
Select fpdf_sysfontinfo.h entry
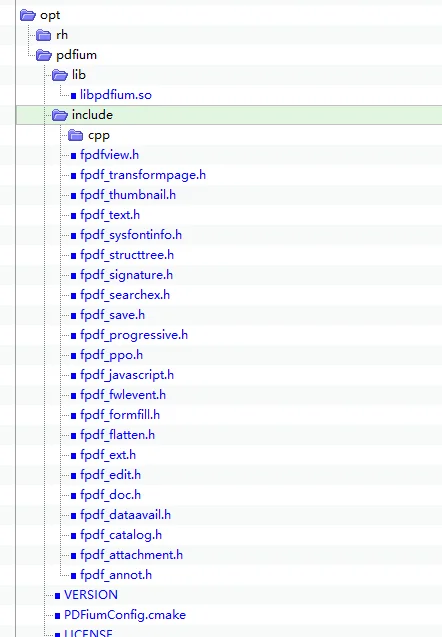coord(131,235)
